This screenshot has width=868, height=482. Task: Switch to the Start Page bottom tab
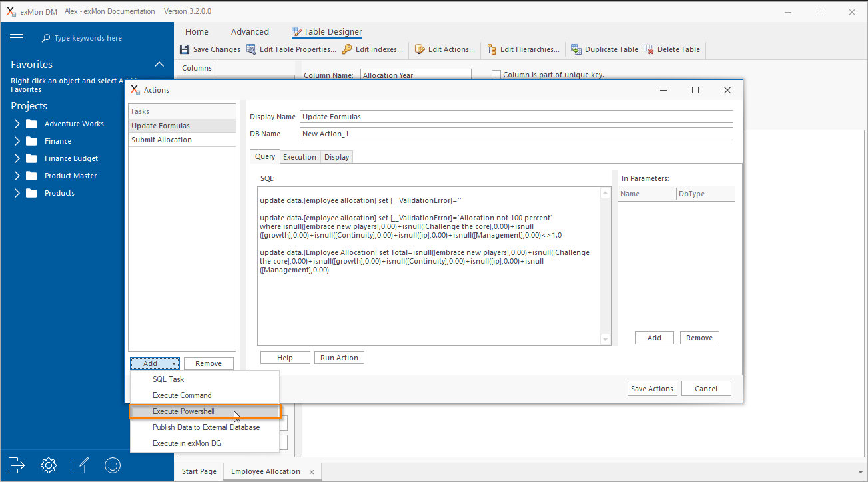point(199,471)
